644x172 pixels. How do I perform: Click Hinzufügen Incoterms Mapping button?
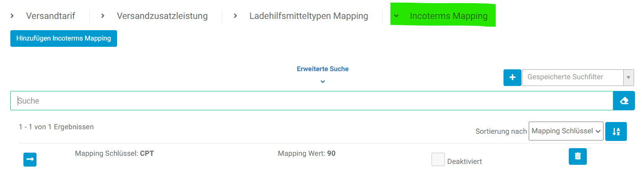(x=63, y=38)
